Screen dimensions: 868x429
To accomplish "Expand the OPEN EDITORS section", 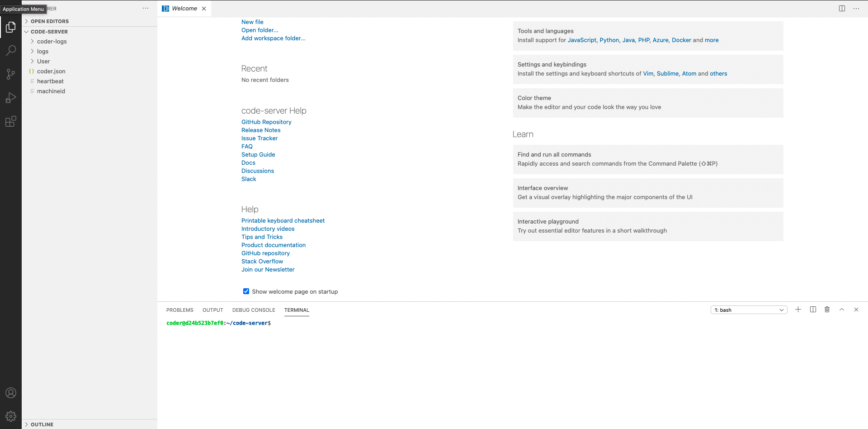I will point(90,21).
